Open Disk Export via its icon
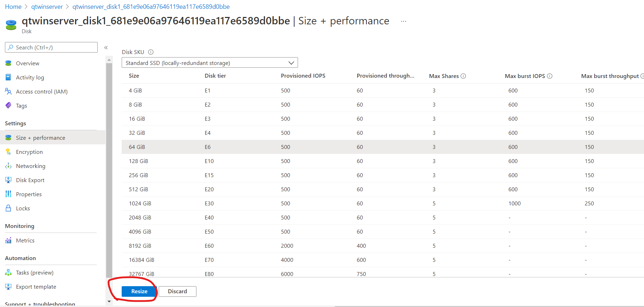Screen dimensions: 644x307 click(8, 180)
